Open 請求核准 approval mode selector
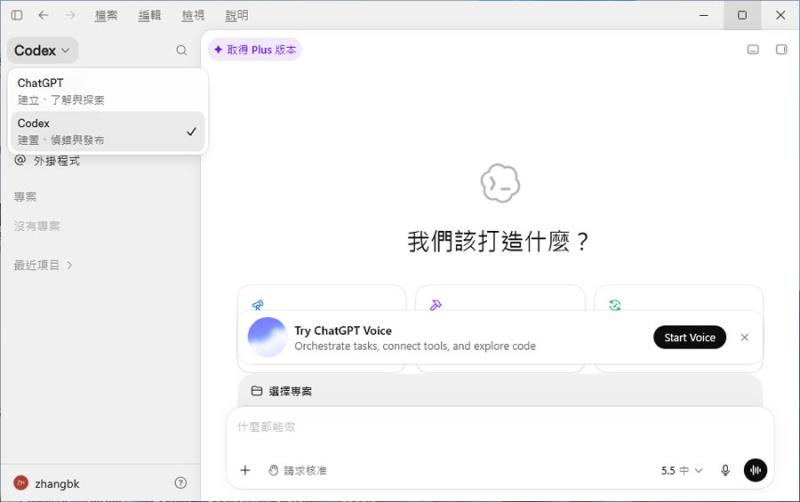800x502 pixels. pos(297,470)
